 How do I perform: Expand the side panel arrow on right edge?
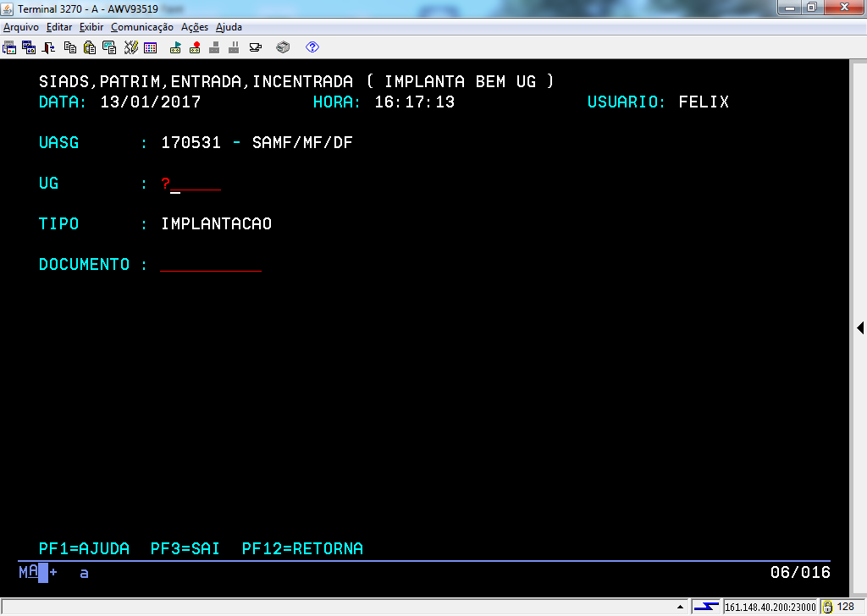(x=860, y=327)
